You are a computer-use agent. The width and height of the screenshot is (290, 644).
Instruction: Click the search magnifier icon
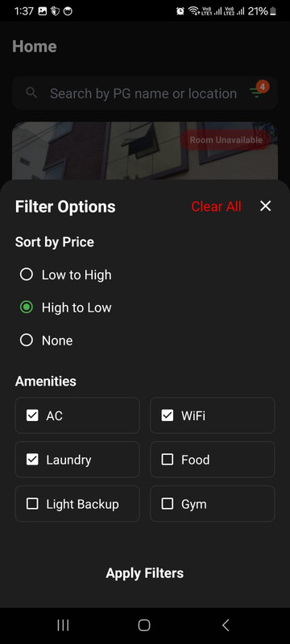click(x=31, y=93)
